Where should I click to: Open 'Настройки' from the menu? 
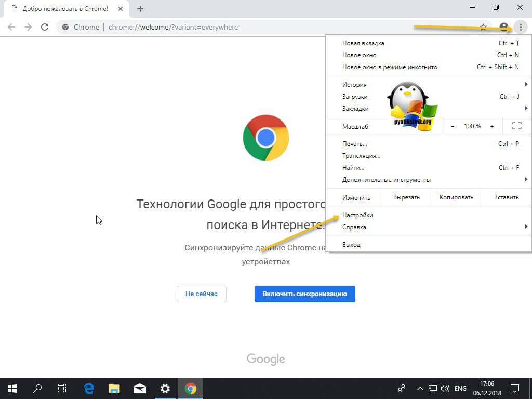click(x=428, y=215)
